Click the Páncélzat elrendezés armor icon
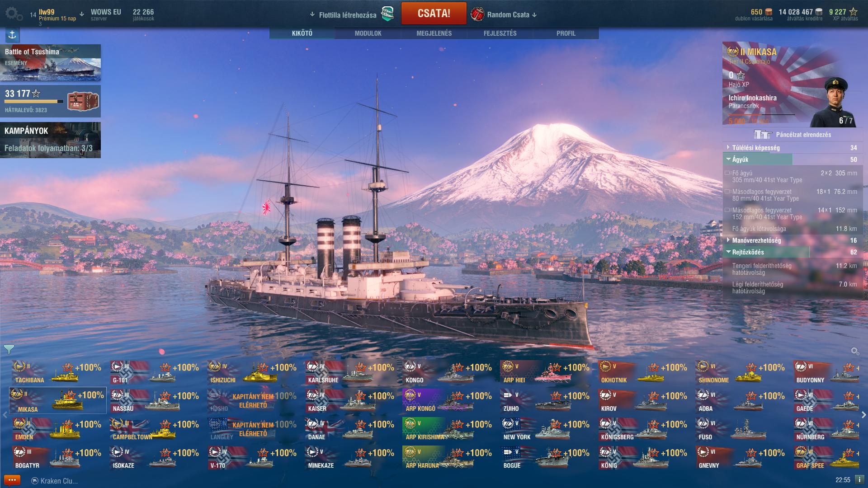The height and width of the screenshot is (488, 868). (762, 134)
